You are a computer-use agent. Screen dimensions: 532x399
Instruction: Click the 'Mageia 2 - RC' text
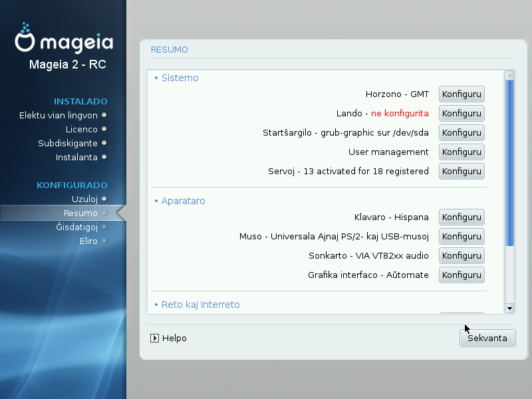click(x=68, y=64)
